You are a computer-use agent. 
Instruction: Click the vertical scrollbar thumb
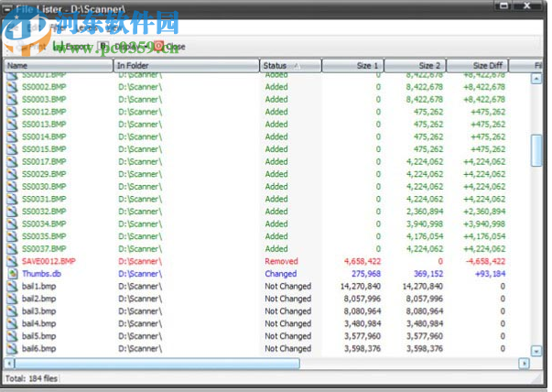pos(536,150)
